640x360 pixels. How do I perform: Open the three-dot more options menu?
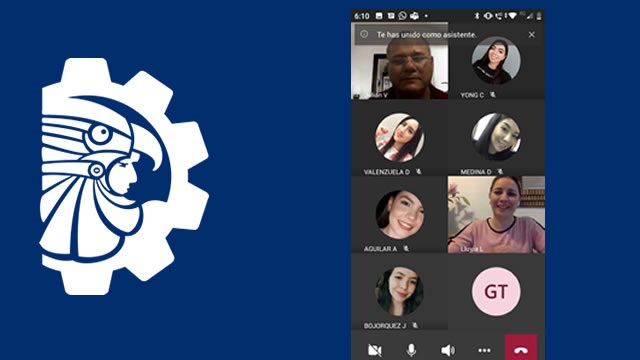pos(484,350)
